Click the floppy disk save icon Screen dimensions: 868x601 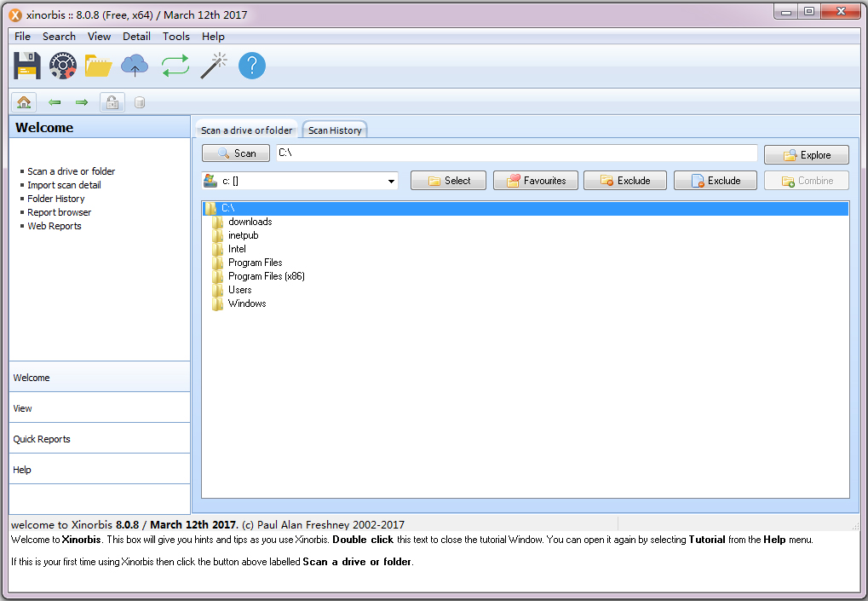click(27, 66)
